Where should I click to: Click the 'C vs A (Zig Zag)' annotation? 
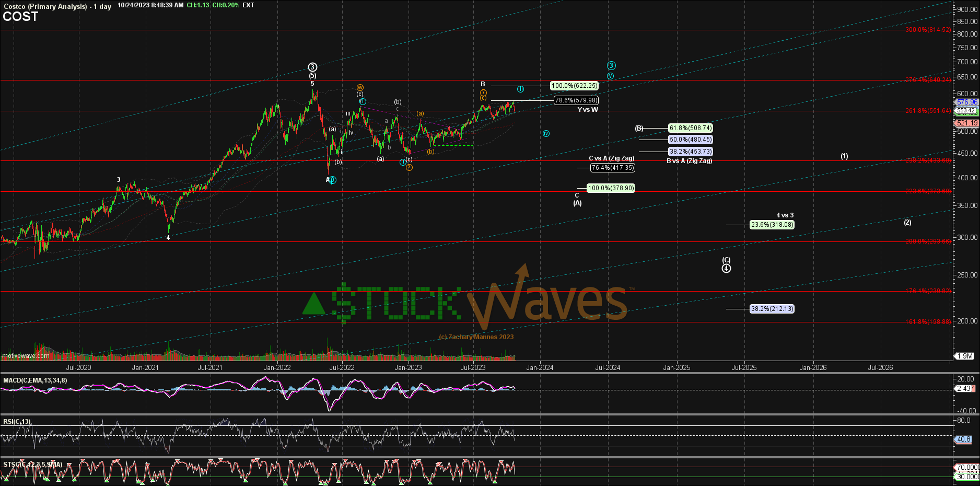pos(612,158)
